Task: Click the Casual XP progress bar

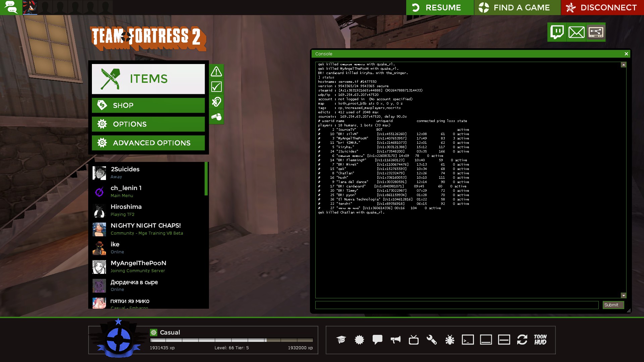Action: (x=231, y=340)
